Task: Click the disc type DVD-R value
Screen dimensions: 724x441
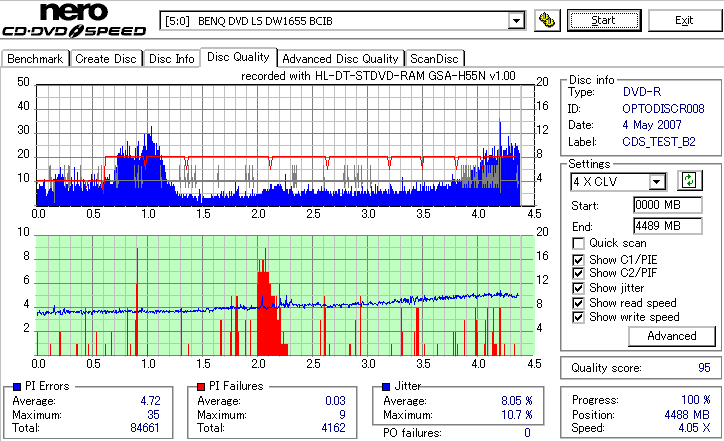Action: (642, 92)
